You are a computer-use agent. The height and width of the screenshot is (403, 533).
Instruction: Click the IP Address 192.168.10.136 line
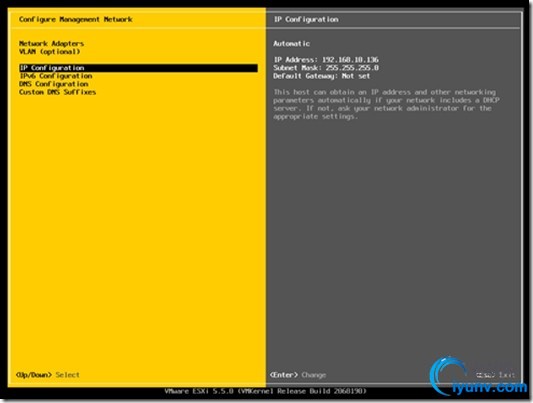tap(326, 60)
